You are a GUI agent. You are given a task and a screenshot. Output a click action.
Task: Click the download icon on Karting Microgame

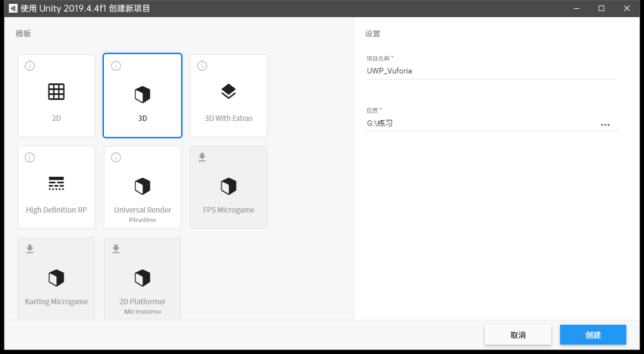coord(30,249)
